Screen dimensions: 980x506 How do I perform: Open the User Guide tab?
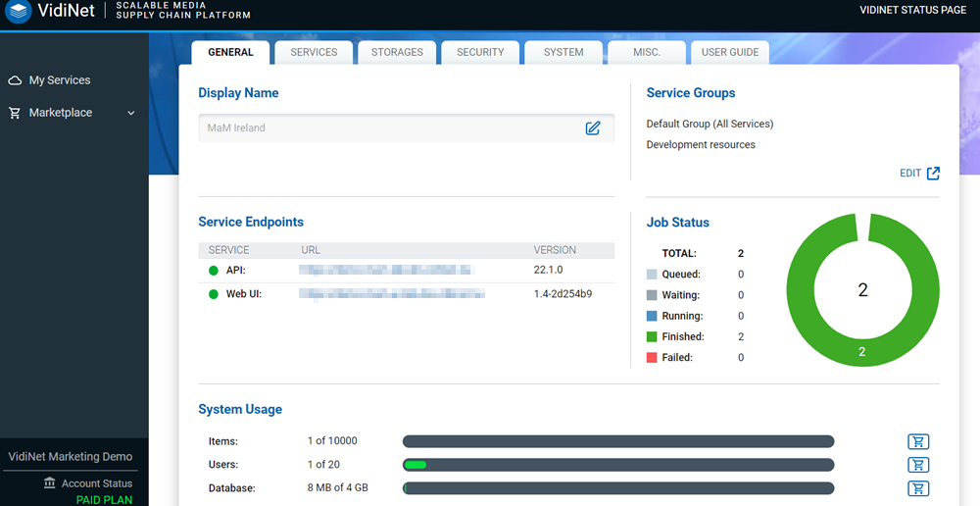(730, 52)
